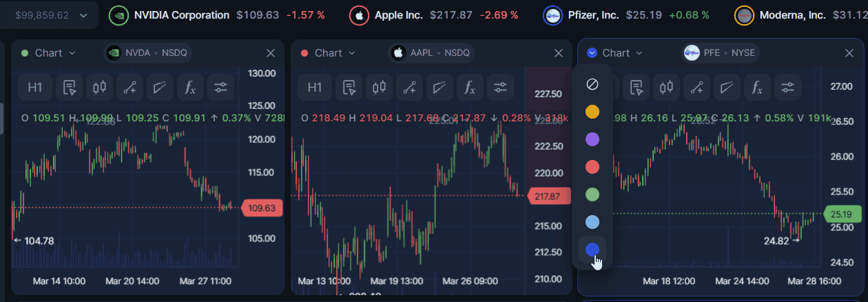The image size is (868, 302).
Task: Click the NVIDIA -1.57 % change value
Action: click(305, 15)
